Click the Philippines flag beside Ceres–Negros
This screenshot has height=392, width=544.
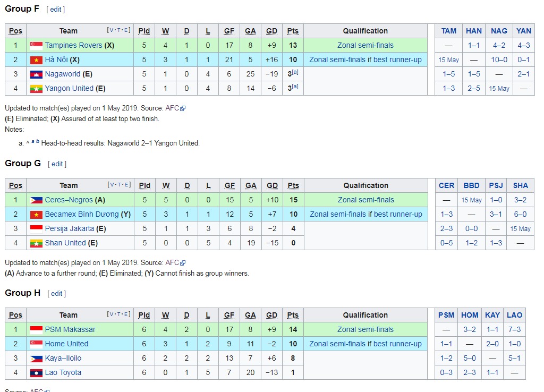36,200
